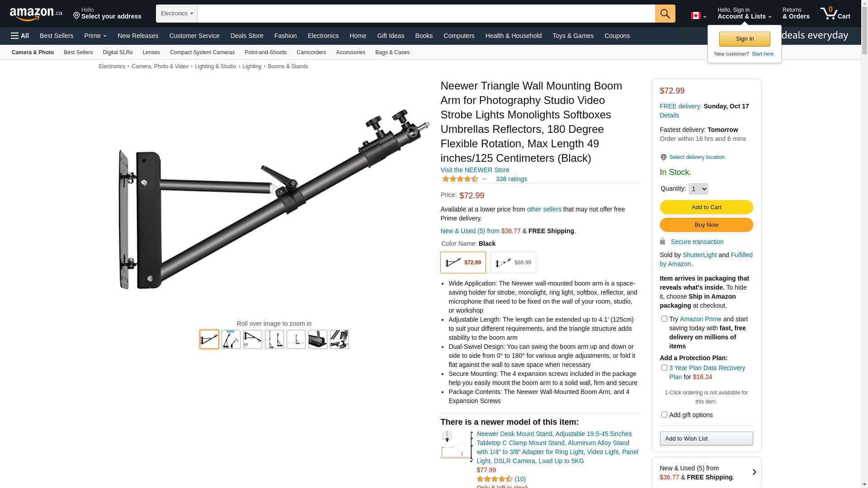Check the Amazon Prime trial checkbox
The height and width of the screenshot is (488, 868).
(664, 319)
